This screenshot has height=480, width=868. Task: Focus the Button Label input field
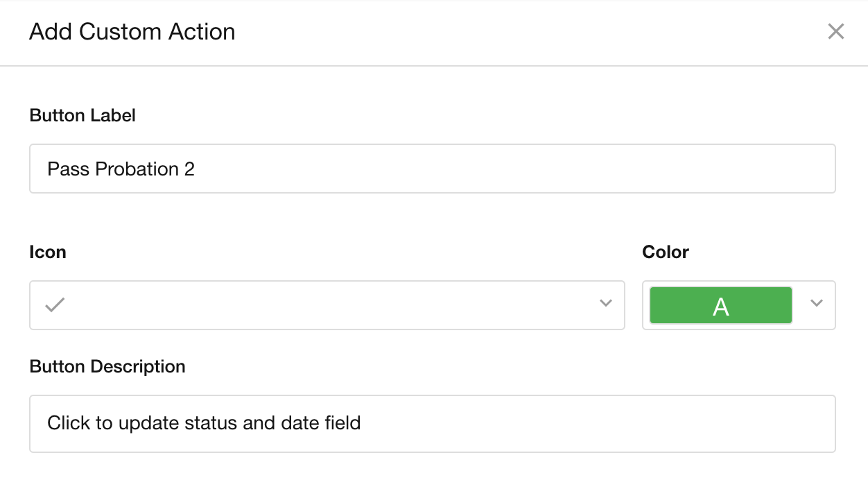tap(432, 169)
